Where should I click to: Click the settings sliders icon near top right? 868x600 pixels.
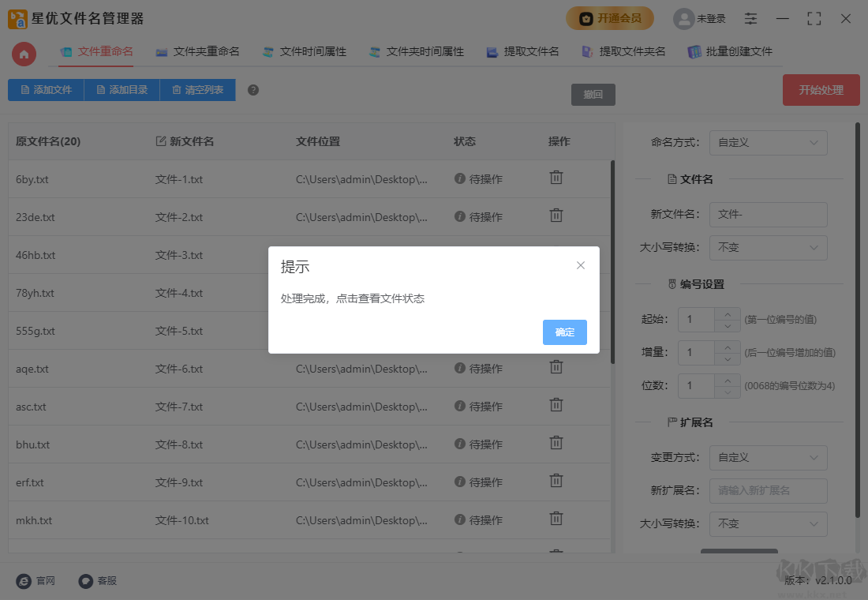tap(750, 18)
